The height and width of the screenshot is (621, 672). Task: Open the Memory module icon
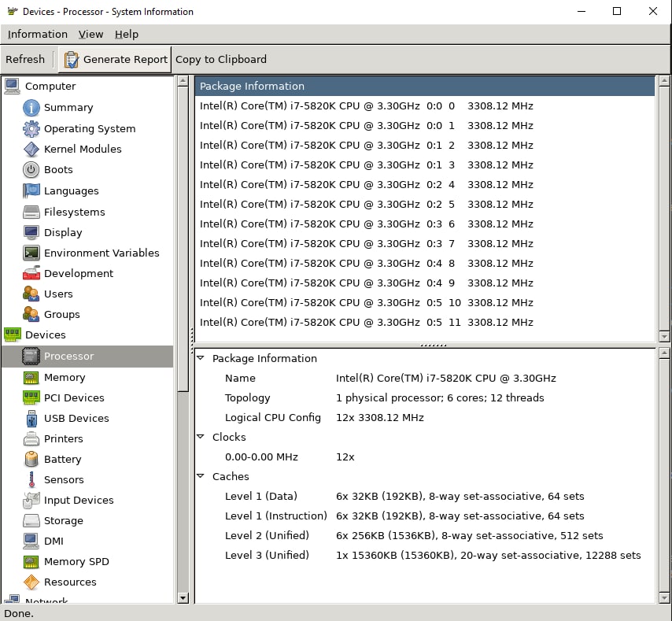click(x=31, y=378)
